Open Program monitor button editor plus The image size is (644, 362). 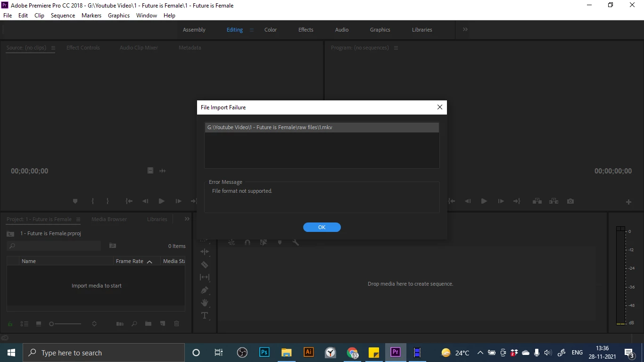click(628, 202)
